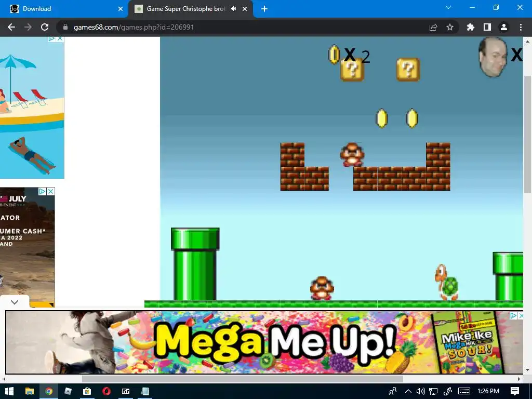Open the pen workspace tray icon
Screen dimensions: 532x399
(448, 391)
